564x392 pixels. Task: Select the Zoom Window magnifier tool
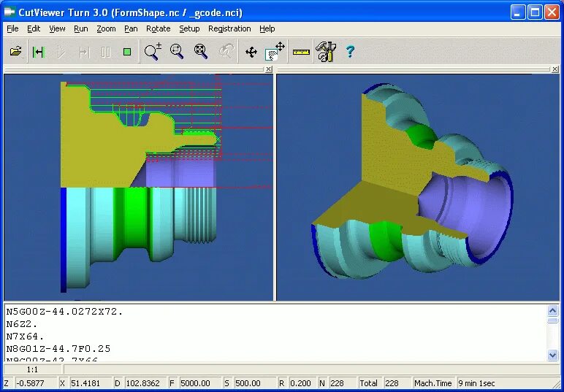[x=177, y=51]
